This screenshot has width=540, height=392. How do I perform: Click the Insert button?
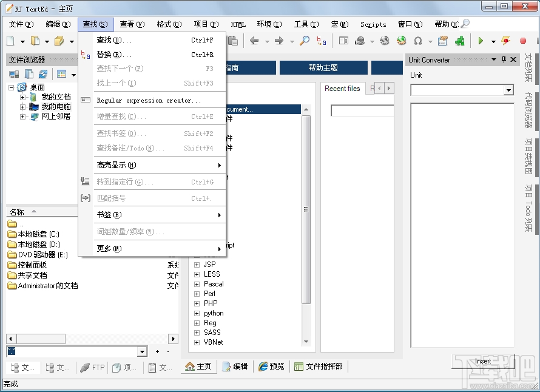(483, 361)
